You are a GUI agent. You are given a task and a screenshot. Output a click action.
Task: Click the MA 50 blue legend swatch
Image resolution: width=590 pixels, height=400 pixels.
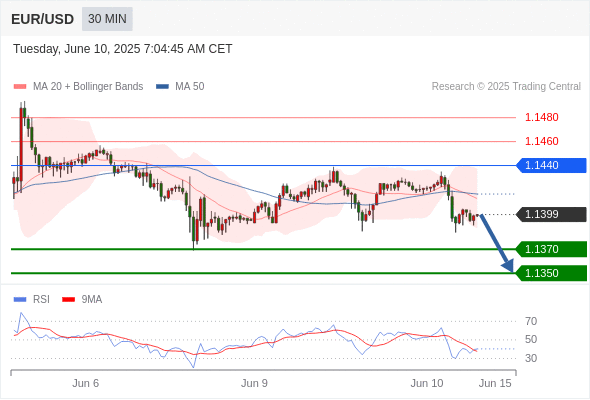(x=163, y=87)
